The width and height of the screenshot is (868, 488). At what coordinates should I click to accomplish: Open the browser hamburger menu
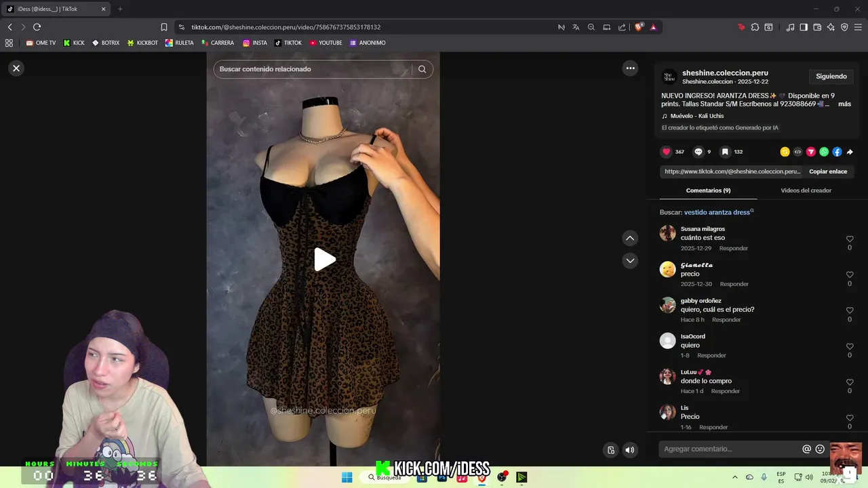click(x=858, y=27)
